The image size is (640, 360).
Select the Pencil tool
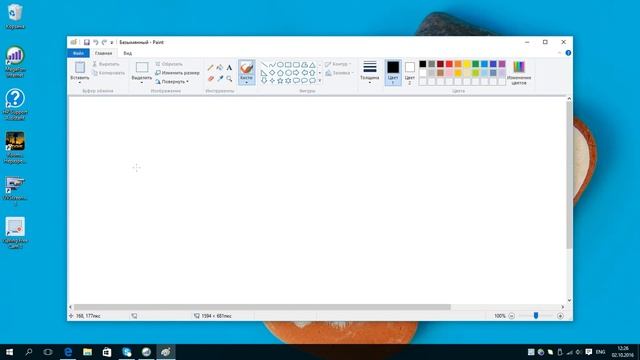(211, 68)
